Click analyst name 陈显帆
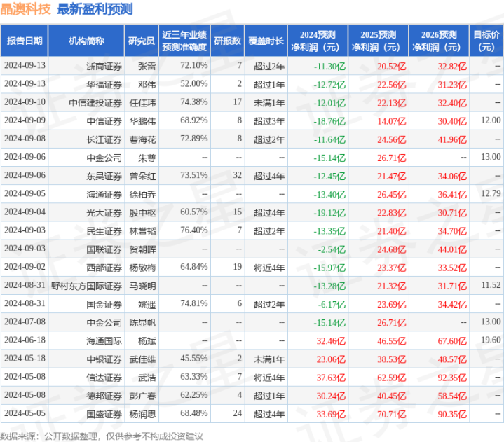The image size is (504, 442). pos(143,322)
